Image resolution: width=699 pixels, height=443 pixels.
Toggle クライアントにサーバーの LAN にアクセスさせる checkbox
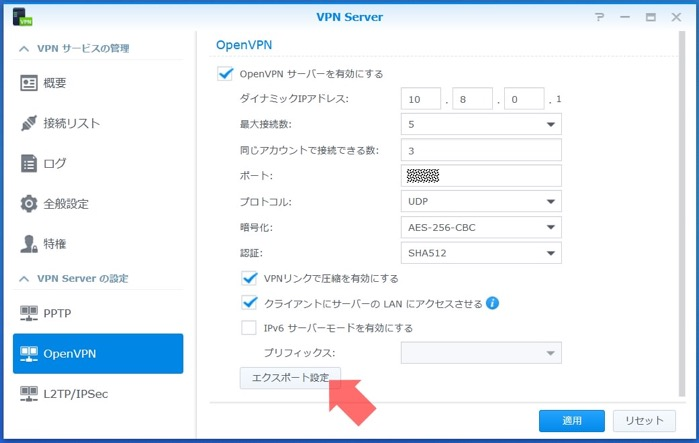point(249,303)
